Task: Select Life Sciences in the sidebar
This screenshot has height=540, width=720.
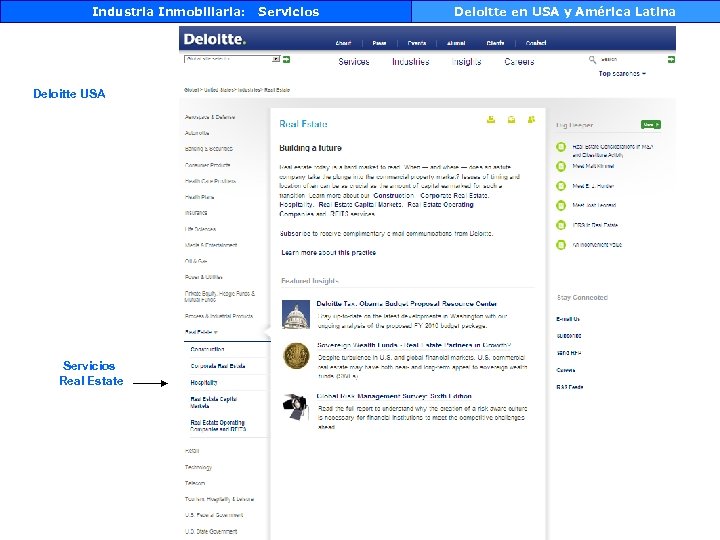Action: [200, 229]
